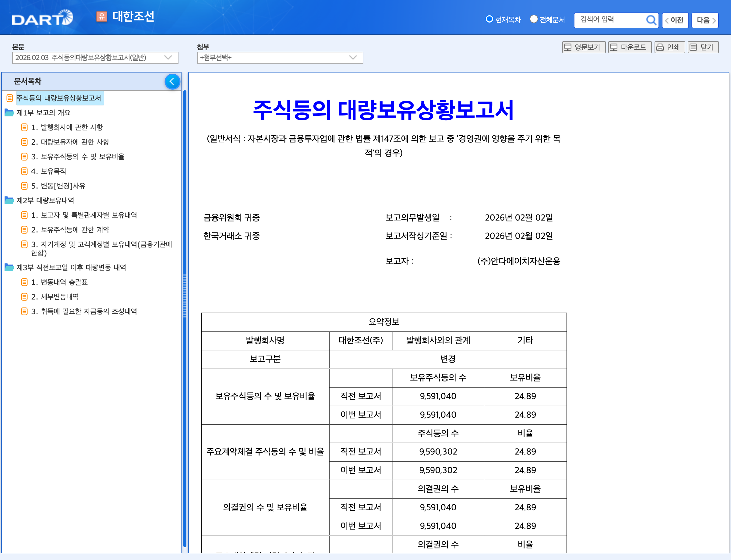The width and height of the screenshot is (731, 560).
Task: Select 제2부 대량보유내역 in the tree
Action: click(x=45, y=200)
